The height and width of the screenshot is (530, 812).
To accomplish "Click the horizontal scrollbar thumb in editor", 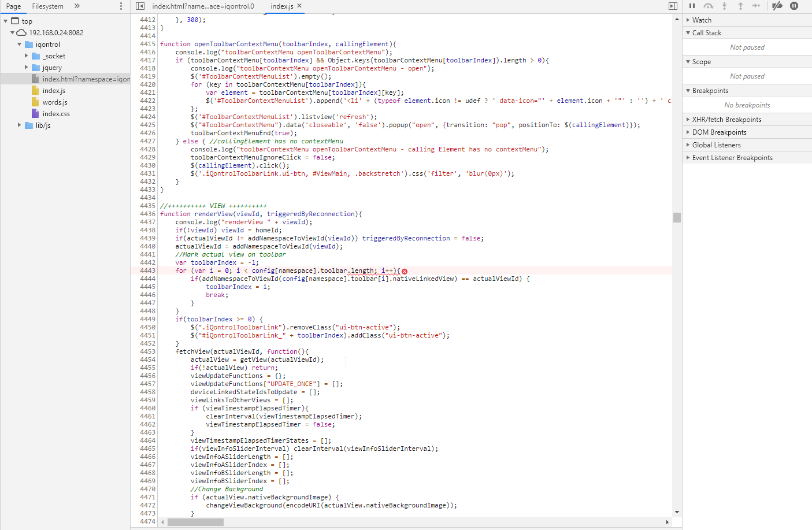I will (195, 522).
